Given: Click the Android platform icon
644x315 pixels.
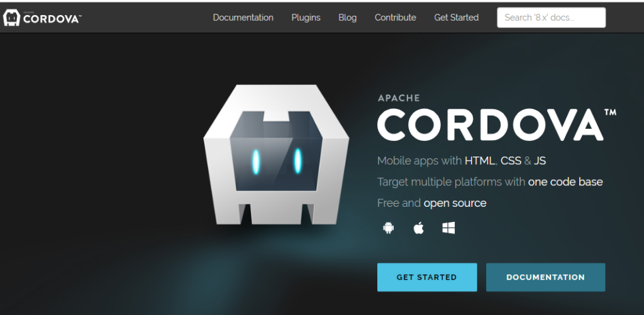Looking at the screenshot, I should click(x=388, y=228).
